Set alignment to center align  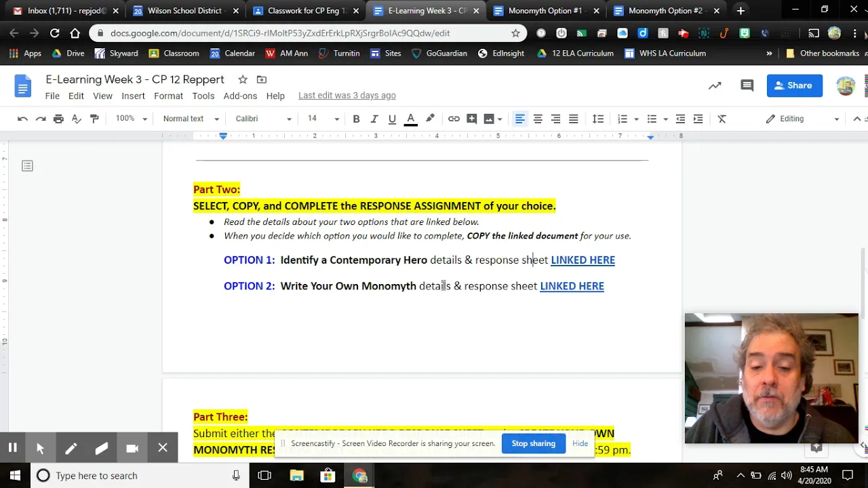[x=538, y=119]
